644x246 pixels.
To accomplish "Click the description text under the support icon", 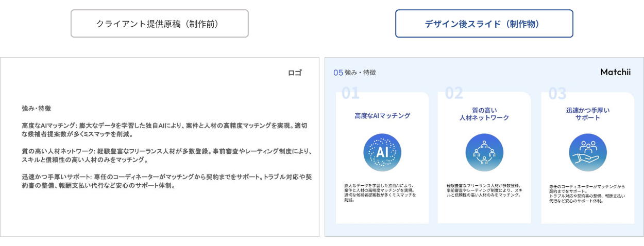I will [587, 194].
